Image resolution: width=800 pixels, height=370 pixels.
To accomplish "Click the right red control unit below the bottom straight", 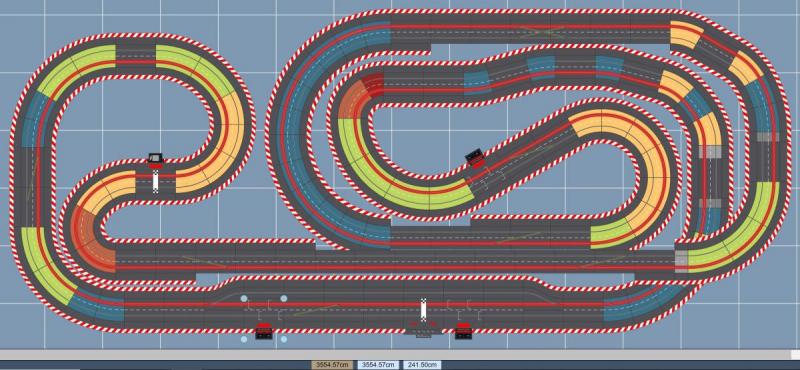I will 464,331.
